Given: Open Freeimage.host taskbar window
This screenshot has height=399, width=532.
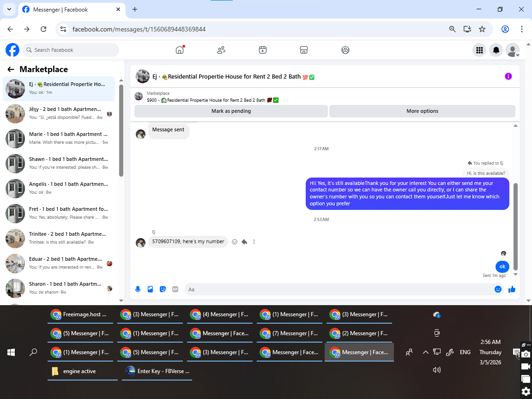Looking at the screenshot, I should click(81, 315).
